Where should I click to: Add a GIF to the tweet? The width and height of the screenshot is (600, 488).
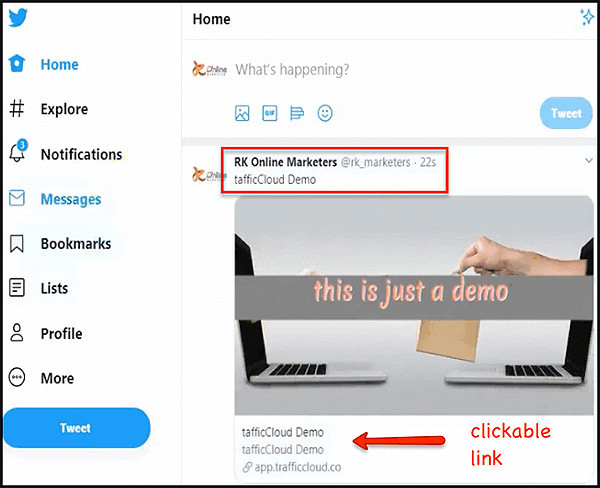(270, 113)
